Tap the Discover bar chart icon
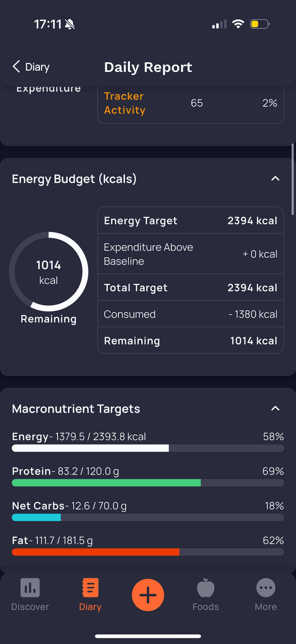Screen dimensions: 296x644 tap(30, 588)
